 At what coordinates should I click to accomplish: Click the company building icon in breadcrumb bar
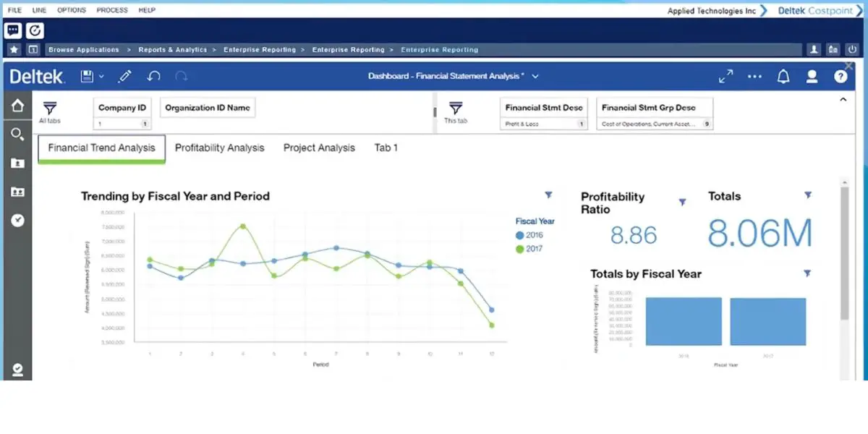pos(833,50)
